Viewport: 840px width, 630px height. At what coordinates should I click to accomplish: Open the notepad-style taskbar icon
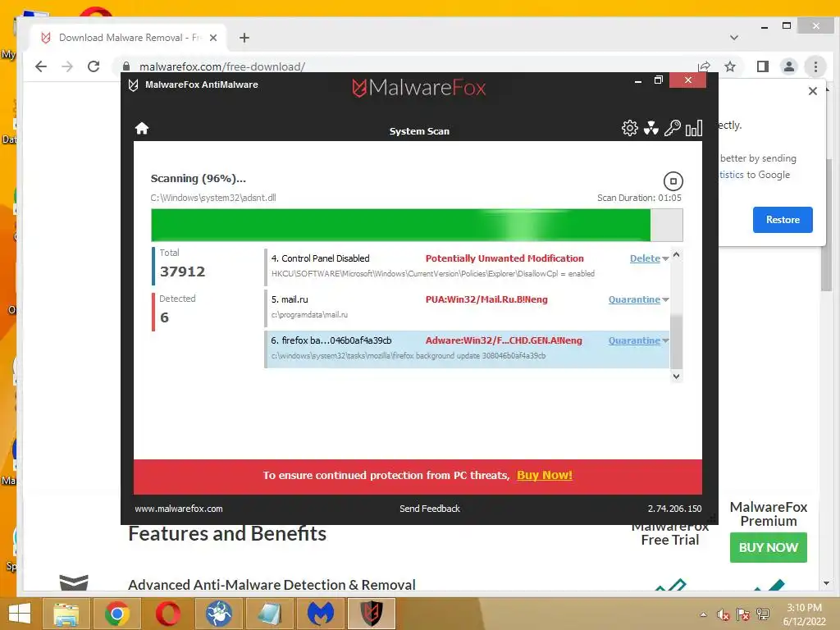(x=269, y=614)
